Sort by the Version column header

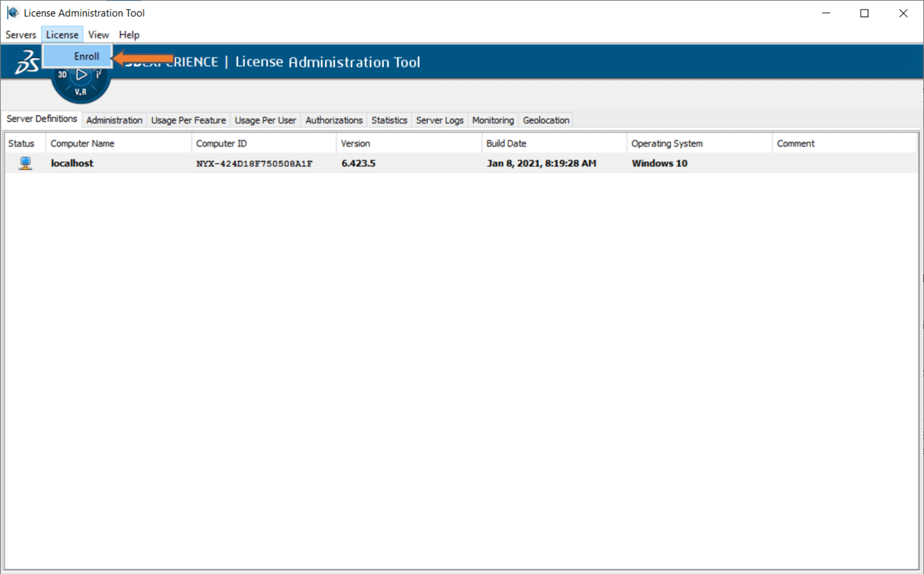click(x=409, y=143)
